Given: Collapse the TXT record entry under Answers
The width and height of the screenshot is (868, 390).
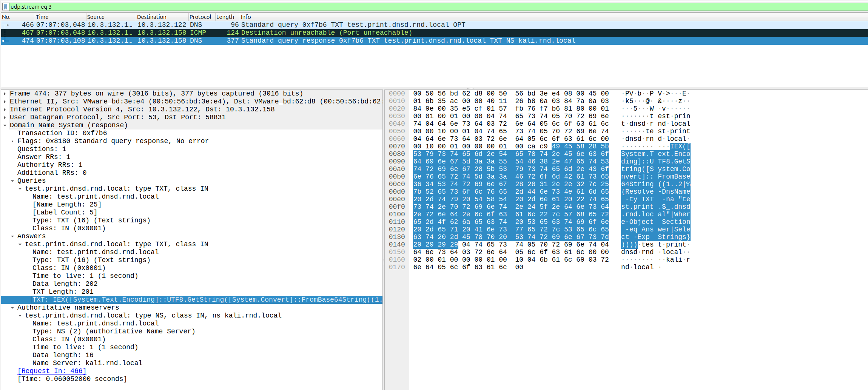Looking at the screenshot, I should [x=20, y=244].
